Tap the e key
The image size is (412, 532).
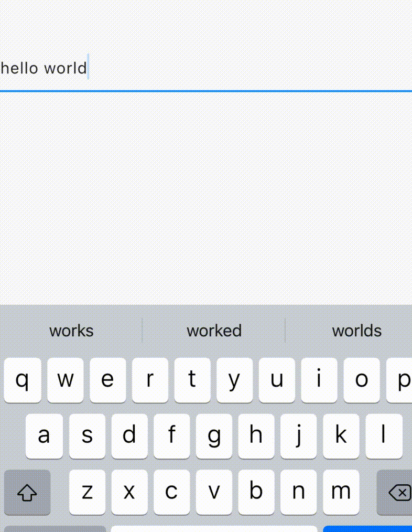coord(107,380)
